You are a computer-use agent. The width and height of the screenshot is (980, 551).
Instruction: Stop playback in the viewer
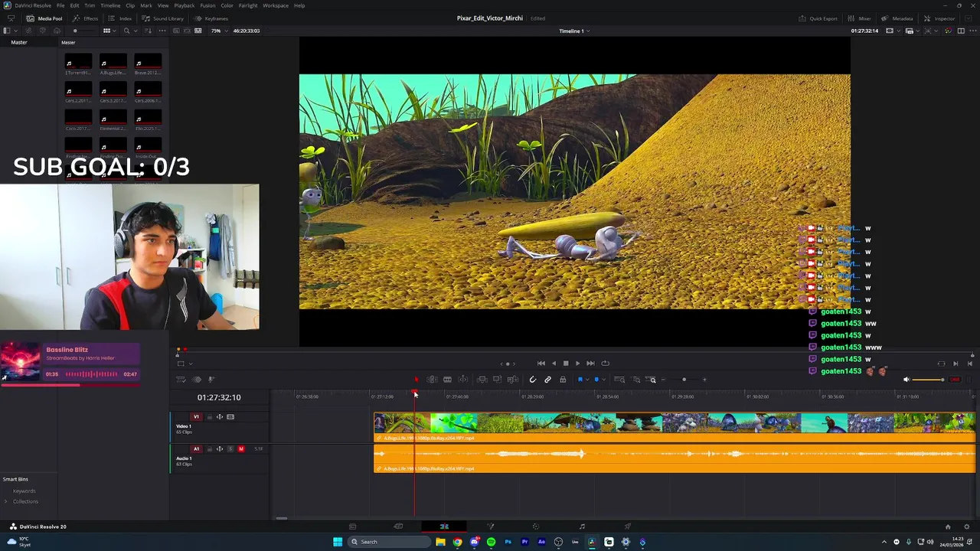(x=566, y=364)
